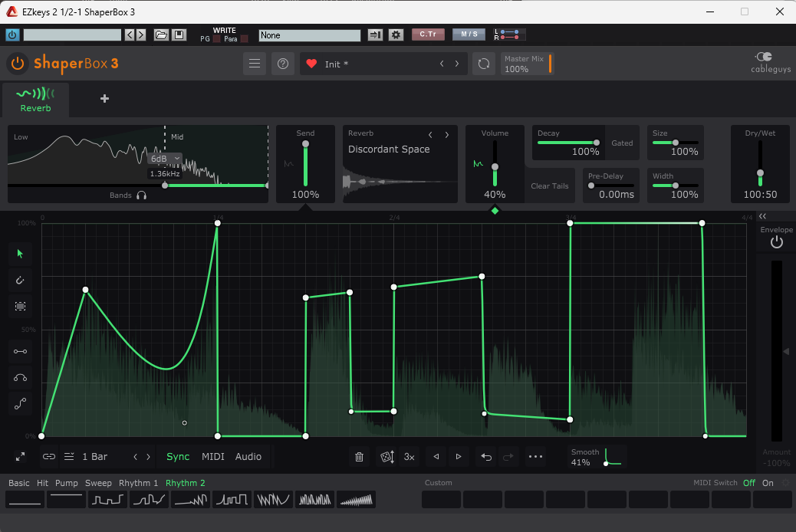This screenshot has height=532, width=796.
Task: Toggle the Para checkbox
Action: [244, 39]
